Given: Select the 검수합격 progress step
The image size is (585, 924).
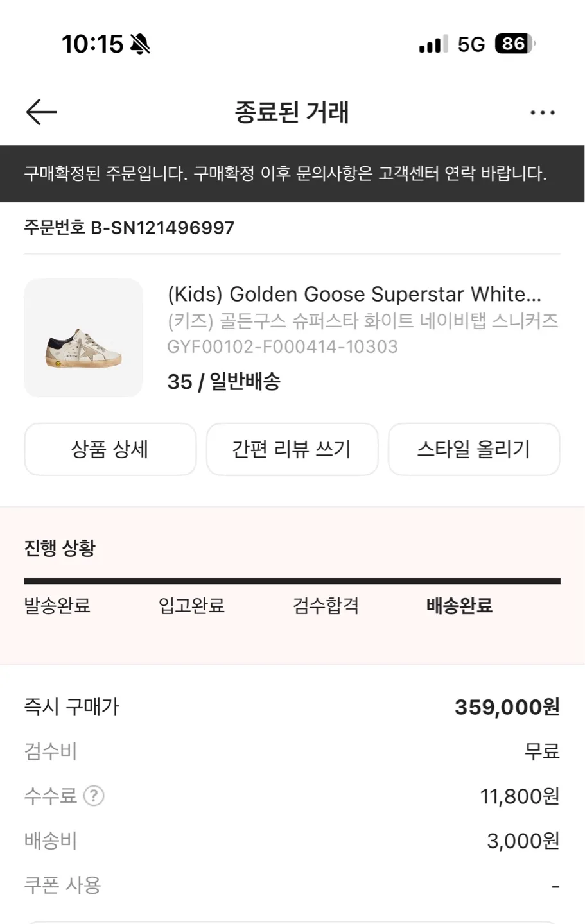Looking at the screenshot, I should (326, 605).
